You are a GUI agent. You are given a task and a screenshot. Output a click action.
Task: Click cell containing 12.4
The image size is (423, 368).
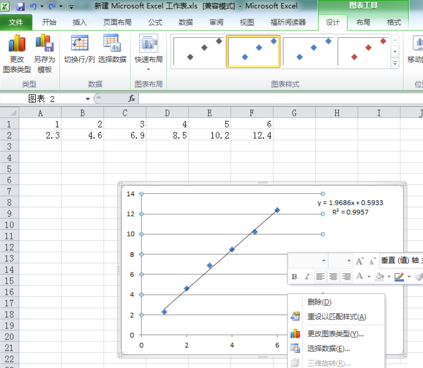[x=252, y=135]
